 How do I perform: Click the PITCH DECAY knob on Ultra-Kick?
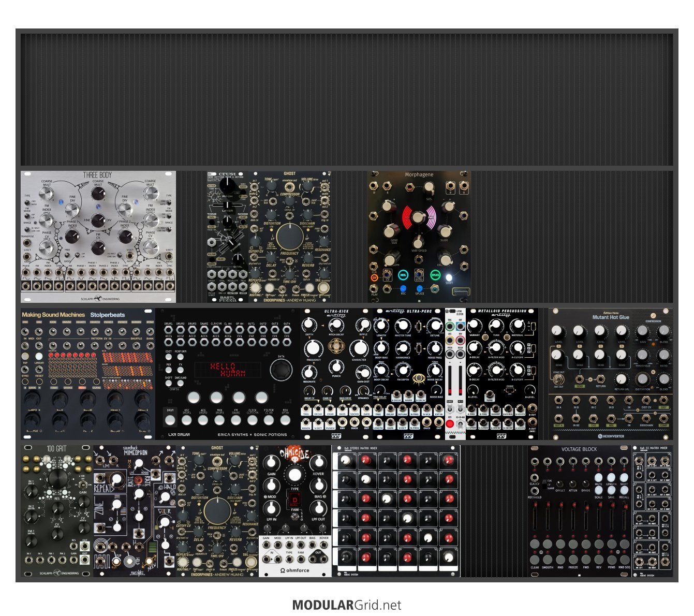[x=336, y=325]
